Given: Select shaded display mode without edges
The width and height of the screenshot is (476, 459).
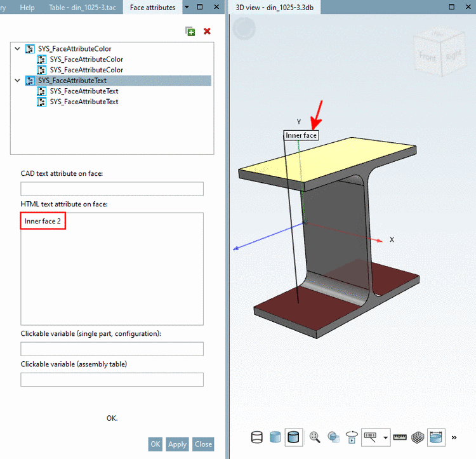Looking at the screenshot, I should point(275,437).
